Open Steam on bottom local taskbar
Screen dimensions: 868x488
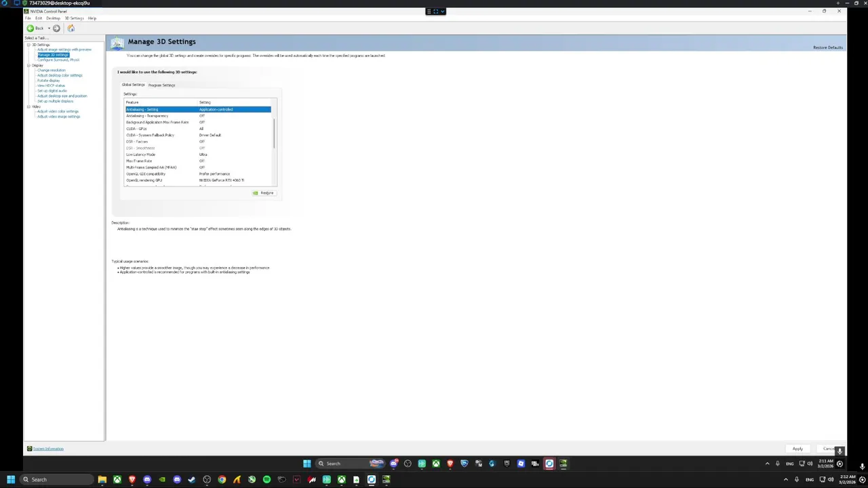pyautogui.click(x=192, y=480)
